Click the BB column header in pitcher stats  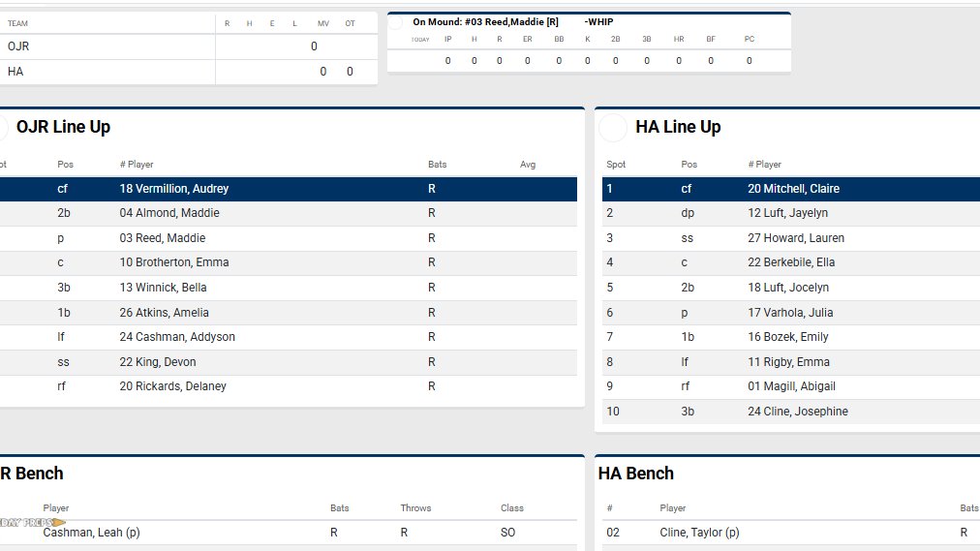pos(559,39)
